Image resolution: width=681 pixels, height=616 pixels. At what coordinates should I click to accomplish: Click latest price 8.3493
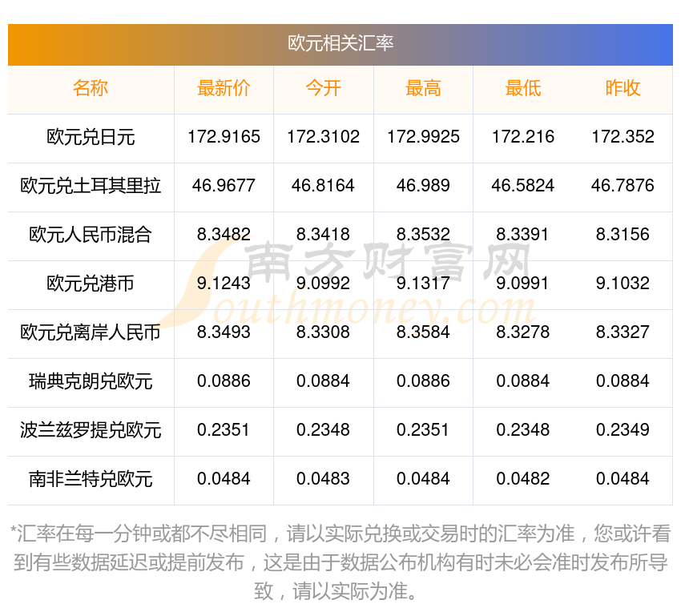(x=224, y=332)
